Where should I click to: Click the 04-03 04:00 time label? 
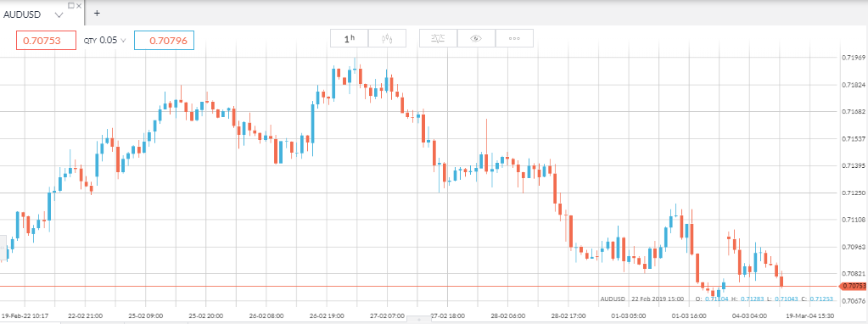[x=748, y=316]
